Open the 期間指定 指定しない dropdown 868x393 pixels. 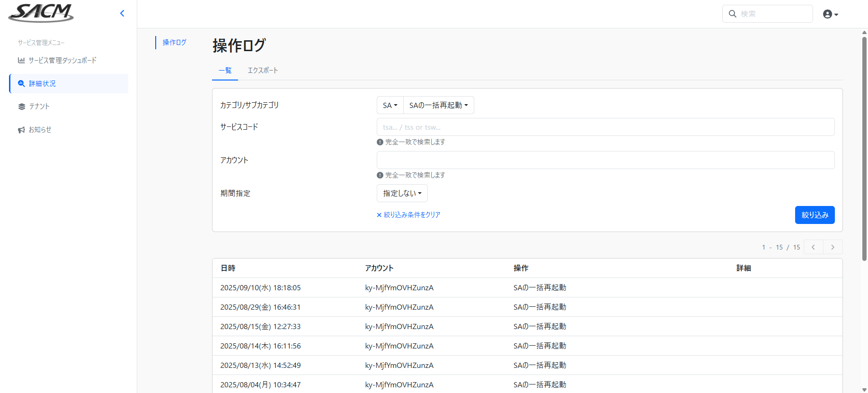click(402, 193)
